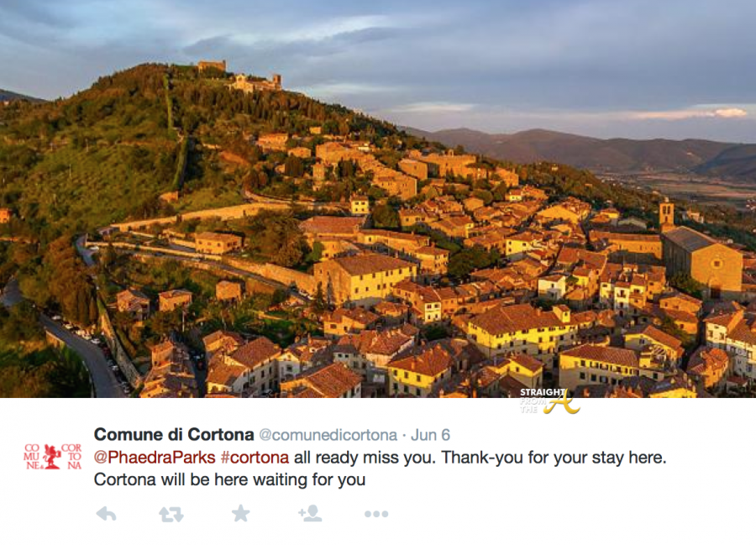Reply to the Comune di Cortona tweet
The height and width of the screenshot is (545, 756).
click(x=106, y=514)
